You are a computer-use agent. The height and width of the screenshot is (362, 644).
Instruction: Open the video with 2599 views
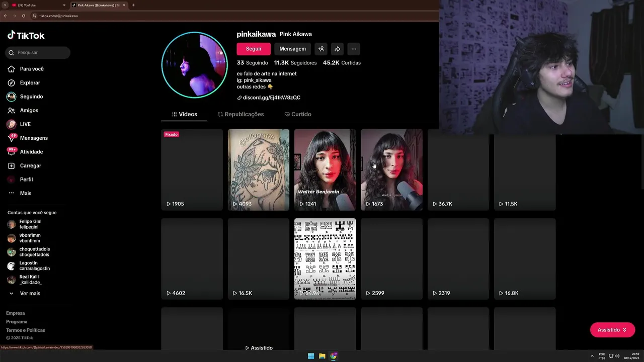point(391,259)
